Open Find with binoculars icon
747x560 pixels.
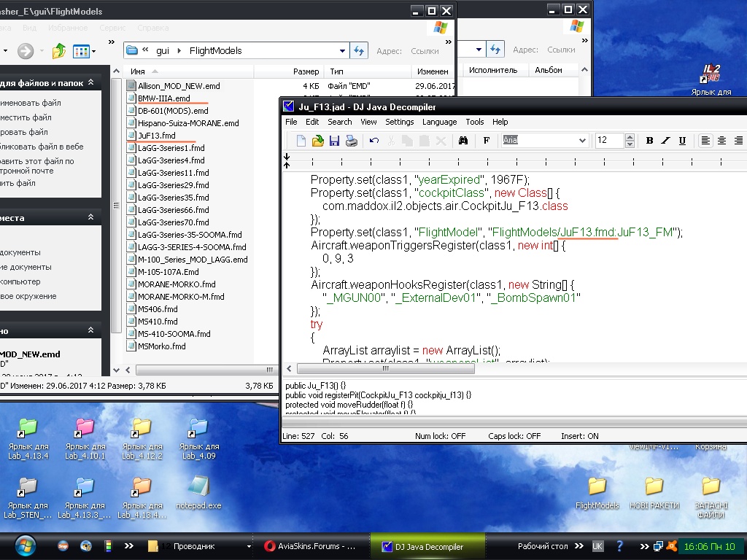pyautogui.click(x=462, y=141)
